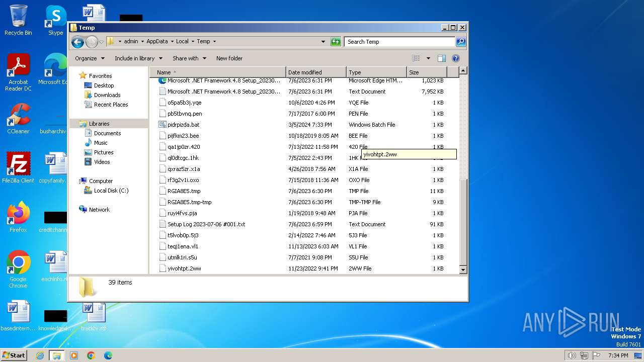Open the recent pages dropdown arrow

point(101,42)
